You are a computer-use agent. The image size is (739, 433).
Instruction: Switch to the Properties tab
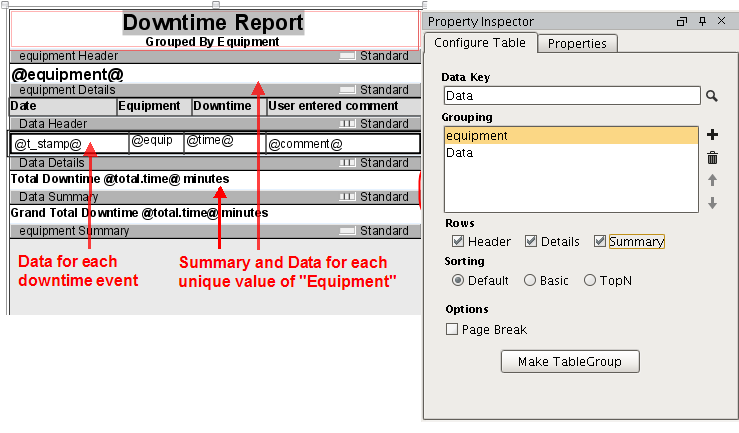[x=578, y=43]
